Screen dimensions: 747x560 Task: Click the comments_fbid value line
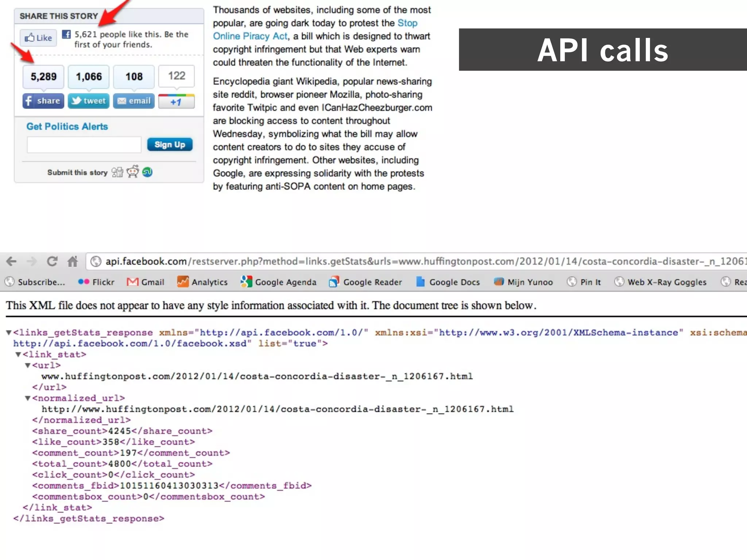click(x=172, y=486)
